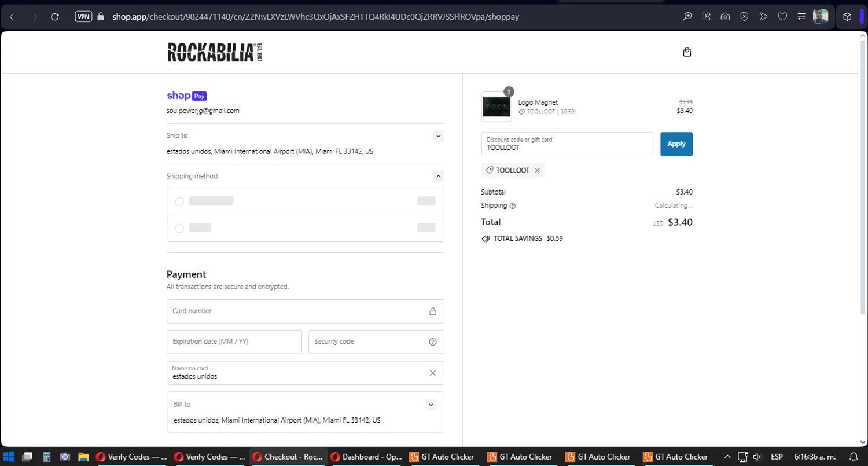Open File Explorer from taskbar
This screenshot has width=868, height=466.
(x=83, y=457)
